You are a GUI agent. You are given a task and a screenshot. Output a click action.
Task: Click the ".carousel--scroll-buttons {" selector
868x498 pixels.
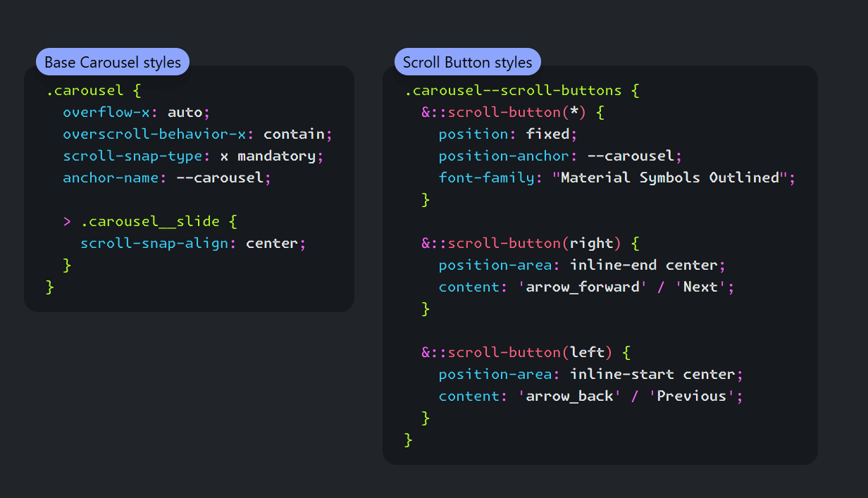(521, 90)
